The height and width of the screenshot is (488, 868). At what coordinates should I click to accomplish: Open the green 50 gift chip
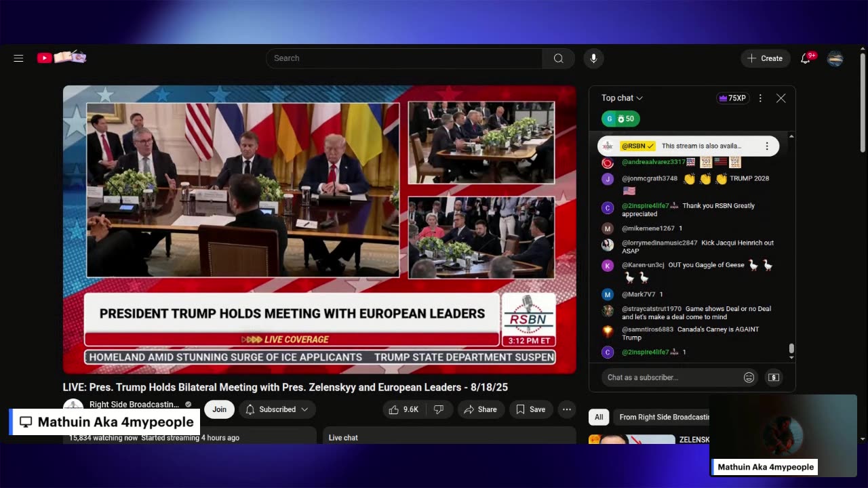(620, 119)
